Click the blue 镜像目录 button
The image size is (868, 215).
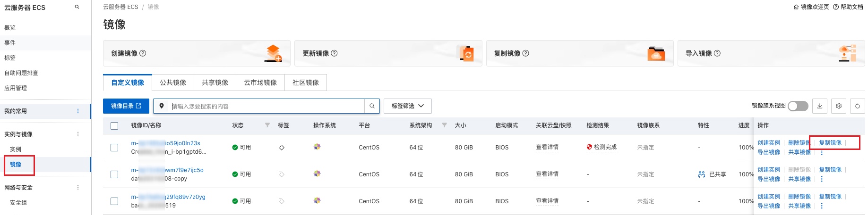[126, 106]
